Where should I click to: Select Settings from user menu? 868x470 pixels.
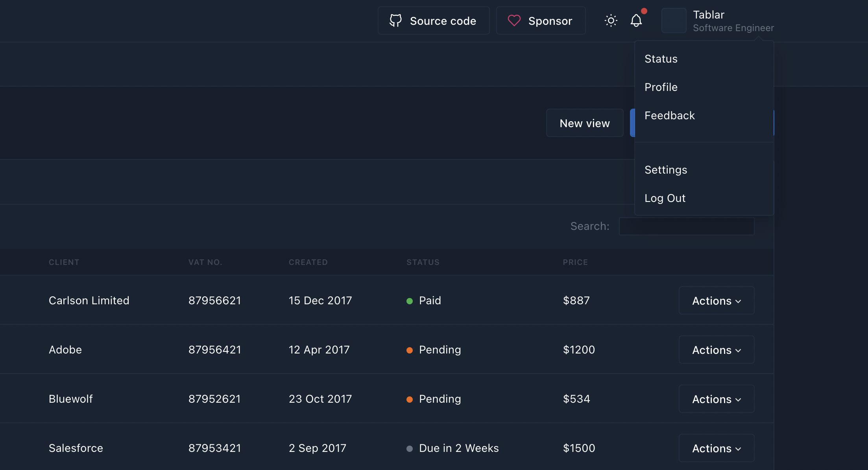pos(704,170)
